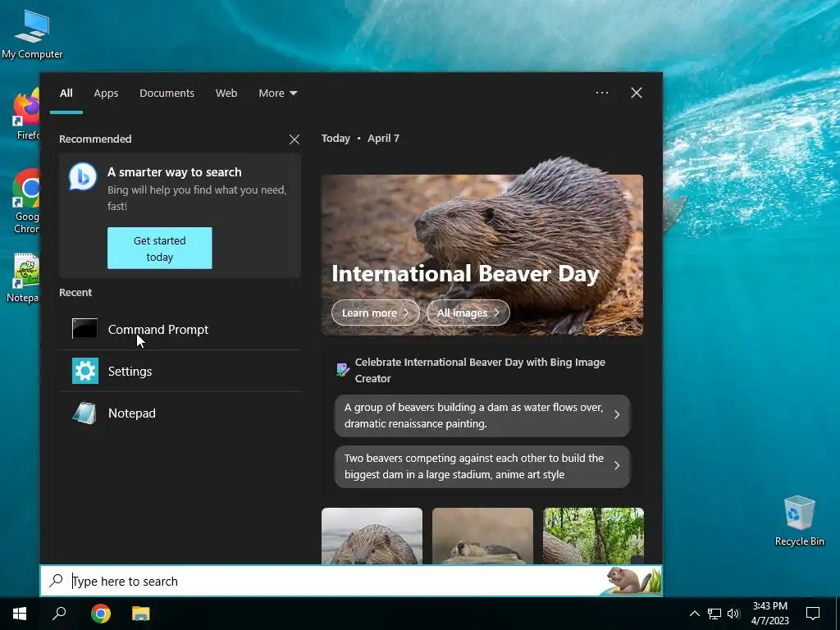Open File Explorer from the taskbar
This screenshot has width=840, height=630.
(141, 614)
